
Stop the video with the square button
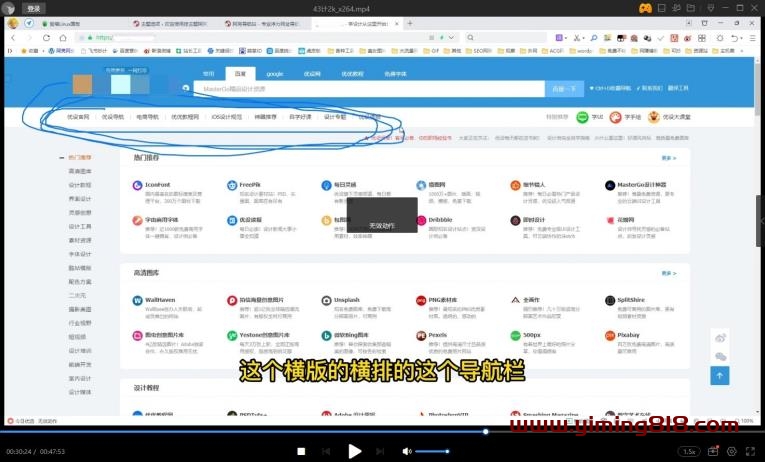click(x=301, y=452)
